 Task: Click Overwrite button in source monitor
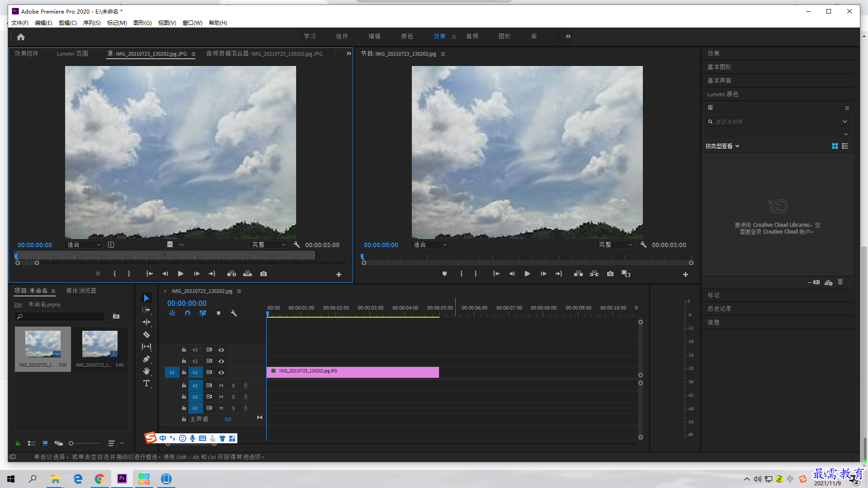click(x=247, y=274)
